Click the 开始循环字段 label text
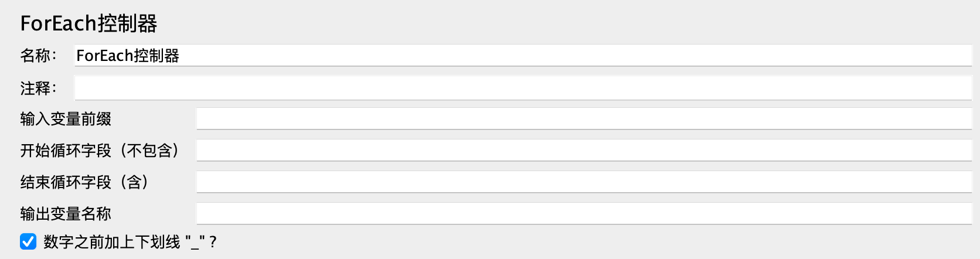The image size is (980, 259). coord(66,151)
